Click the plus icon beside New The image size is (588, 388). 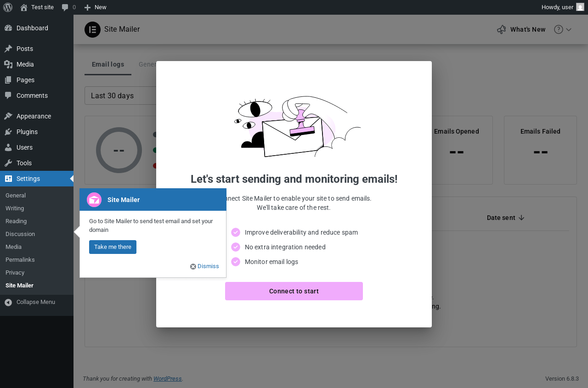87,7
